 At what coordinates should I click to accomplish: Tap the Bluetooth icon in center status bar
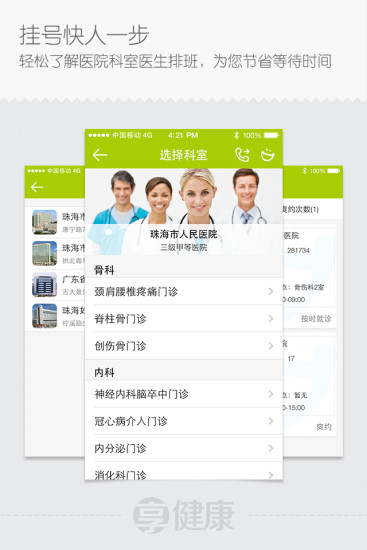tap(236, 135)
